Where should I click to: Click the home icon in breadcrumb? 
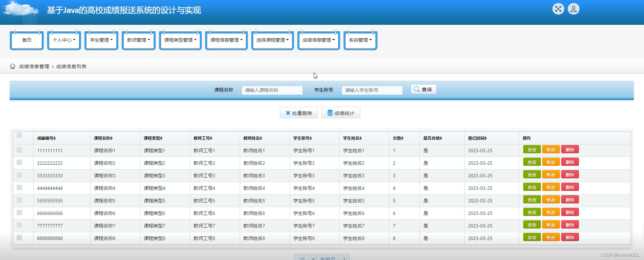click(13, 66)
